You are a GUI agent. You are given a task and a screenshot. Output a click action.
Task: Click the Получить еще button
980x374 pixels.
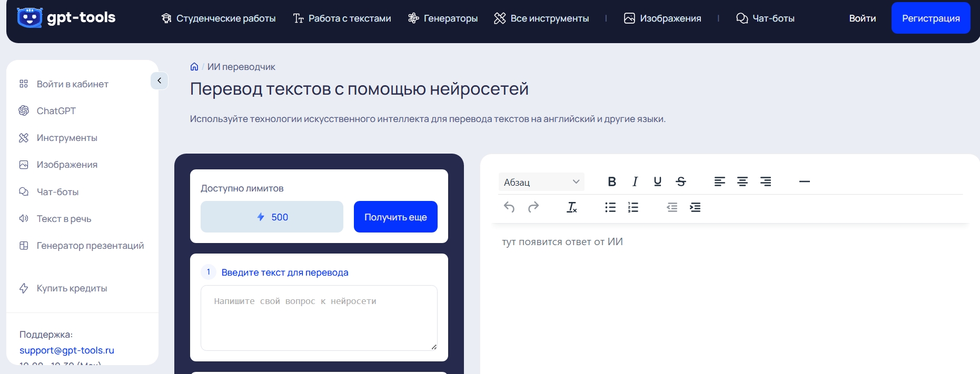coord(395,217)
